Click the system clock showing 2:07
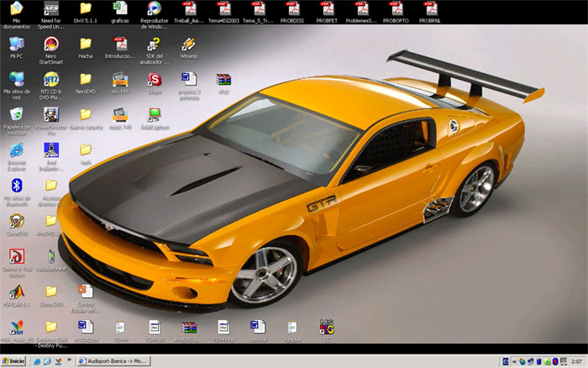Image resolution: width=588 pixels, height=368 pixels. click(x=577, y=362)
